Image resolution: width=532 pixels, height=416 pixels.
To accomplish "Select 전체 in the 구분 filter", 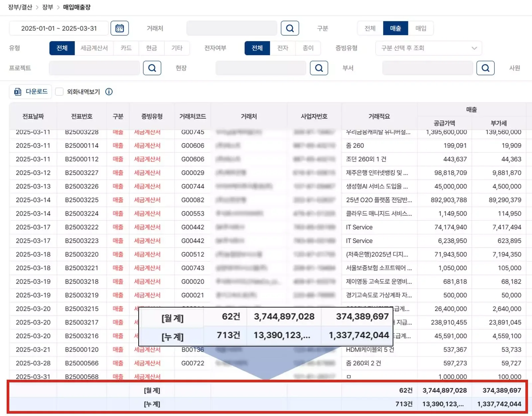I will pos(370,28).
